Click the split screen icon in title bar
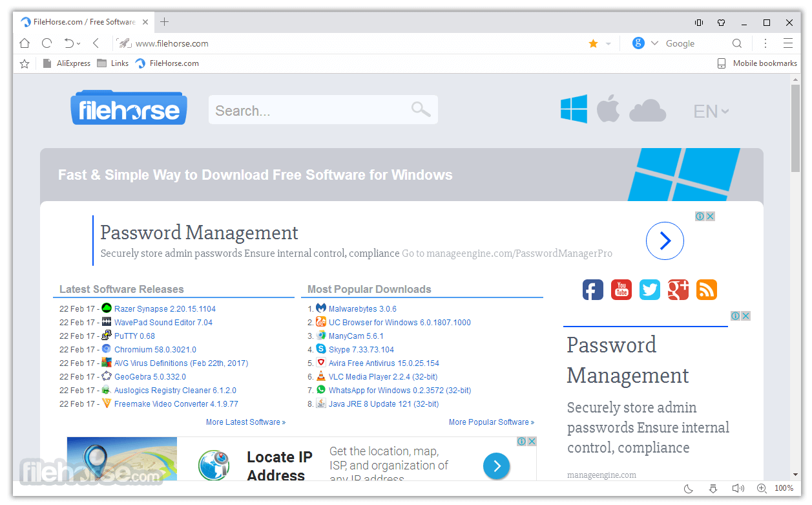 [x=699, y=23]
